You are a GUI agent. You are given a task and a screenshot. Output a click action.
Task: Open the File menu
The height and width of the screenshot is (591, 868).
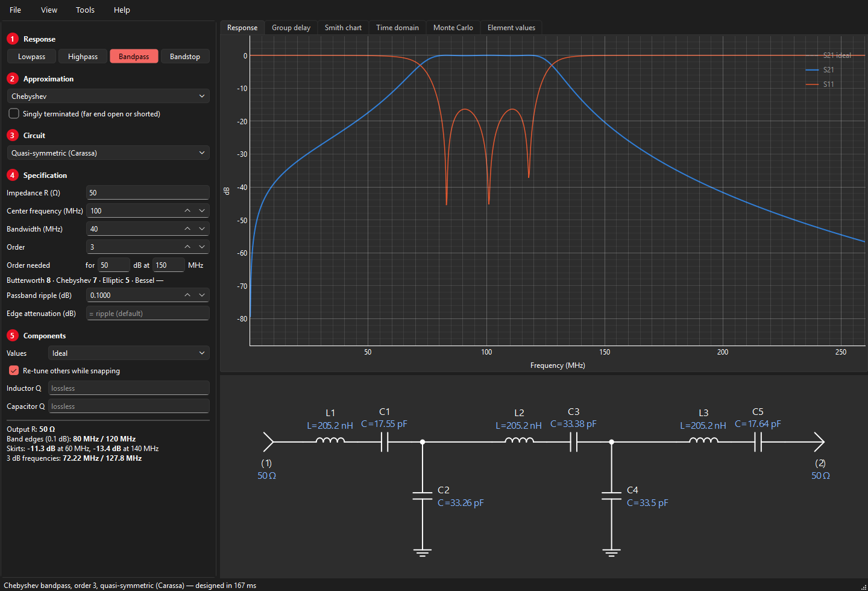tap(16, 10)
